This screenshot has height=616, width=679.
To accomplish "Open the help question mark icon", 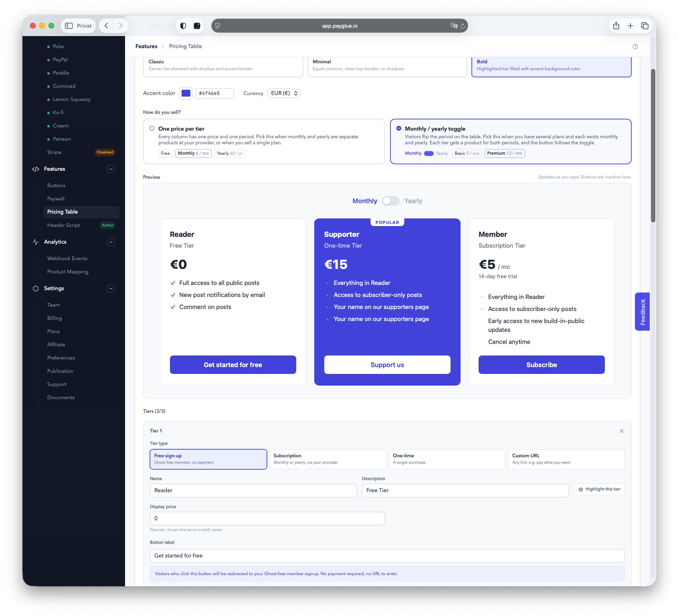I will click(x=635, y=46).
